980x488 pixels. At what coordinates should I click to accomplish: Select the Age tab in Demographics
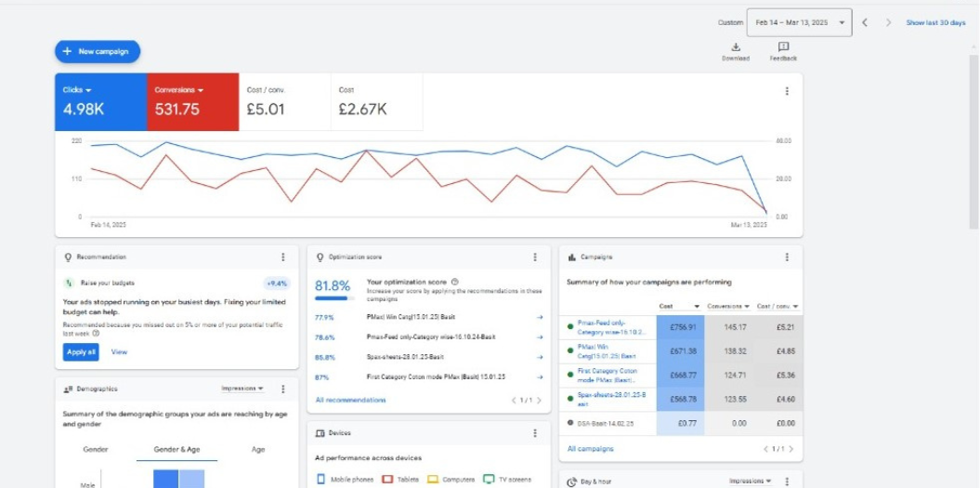pos(258,449)
